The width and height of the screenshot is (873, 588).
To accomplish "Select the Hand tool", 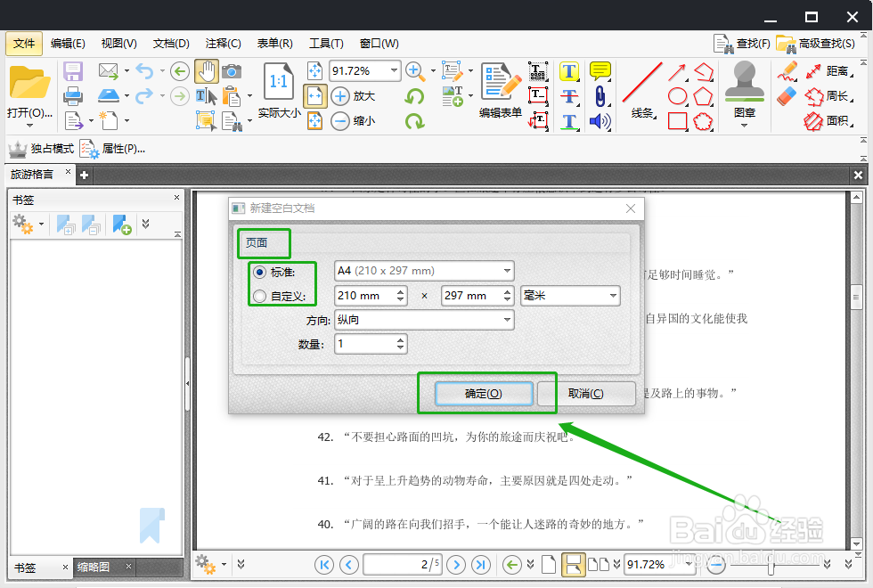I will point(207,71).
